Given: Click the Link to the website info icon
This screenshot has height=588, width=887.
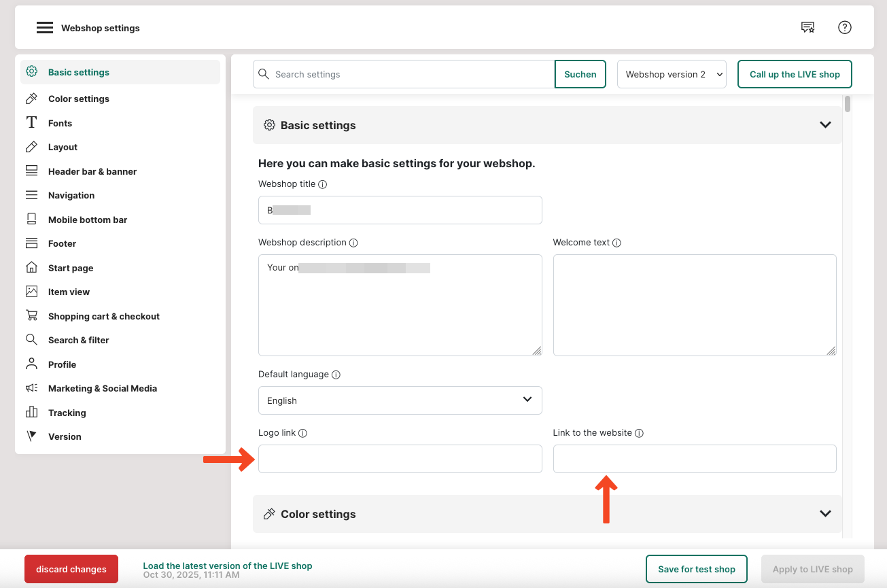Looking at the screenshot, I should coord(639,433).
